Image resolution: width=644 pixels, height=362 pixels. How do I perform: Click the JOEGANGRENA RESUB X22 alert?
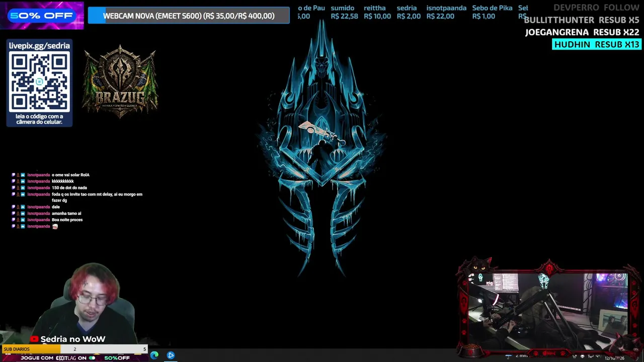pos(582,32)
